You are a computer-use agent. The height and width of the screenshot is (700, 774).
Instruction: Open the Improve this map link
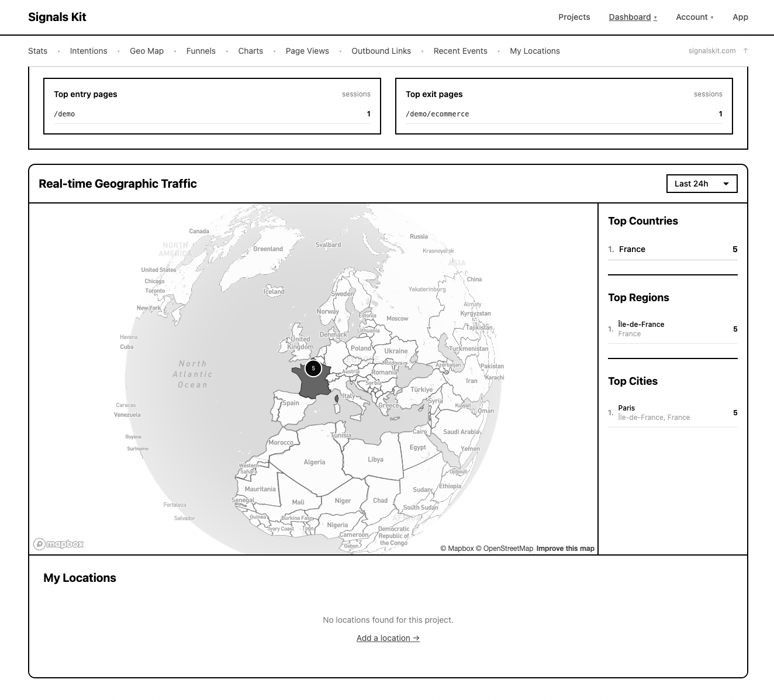click(565, 549)
